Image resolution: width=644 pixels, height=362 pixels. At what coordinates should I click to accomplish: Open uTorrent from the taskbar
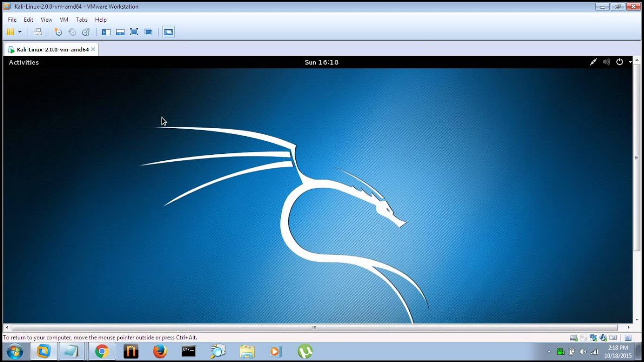pyautogui.click(x=305, y=351)
